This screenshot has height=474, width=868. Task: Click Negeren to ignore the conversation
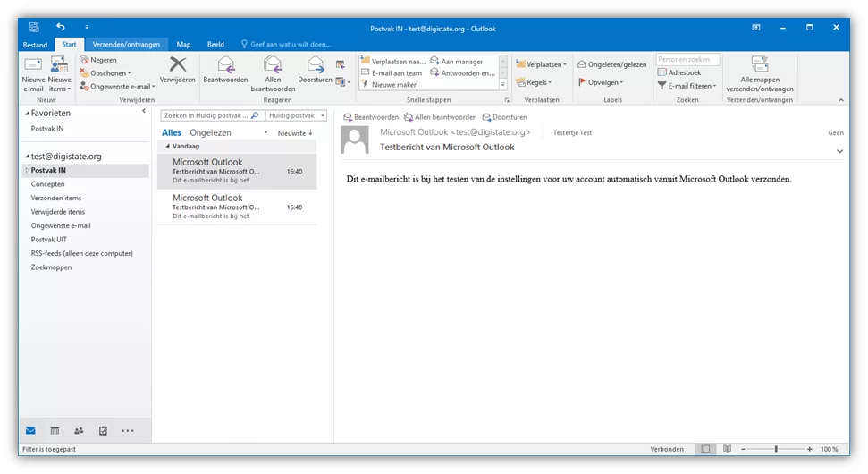tap(98, 60)
